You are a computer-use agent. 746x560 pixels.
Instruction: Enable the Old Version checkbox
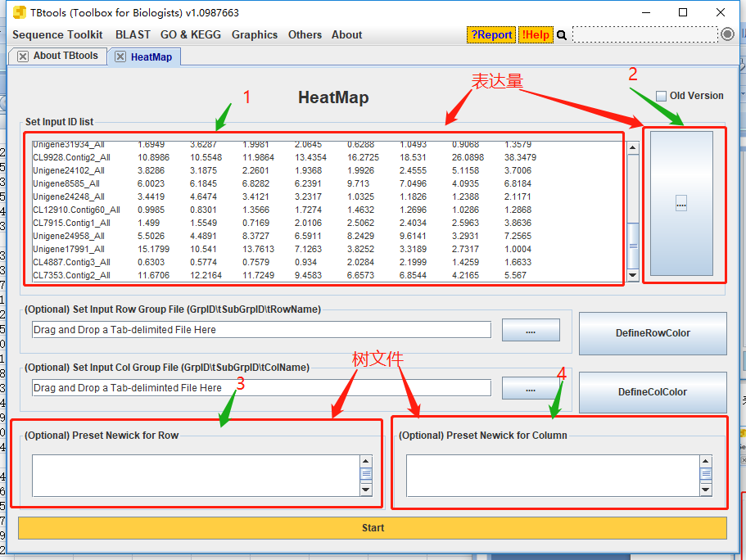click(662, 96)
